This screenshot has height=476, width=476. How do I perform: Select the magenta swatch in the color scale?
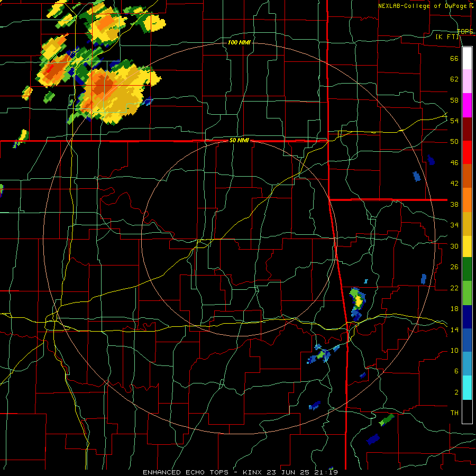pyautogui.click(x=467, y=105)
